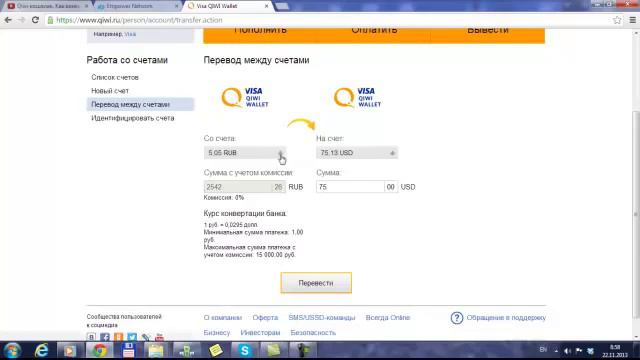Open media player taskbar icon

point(69,350)
